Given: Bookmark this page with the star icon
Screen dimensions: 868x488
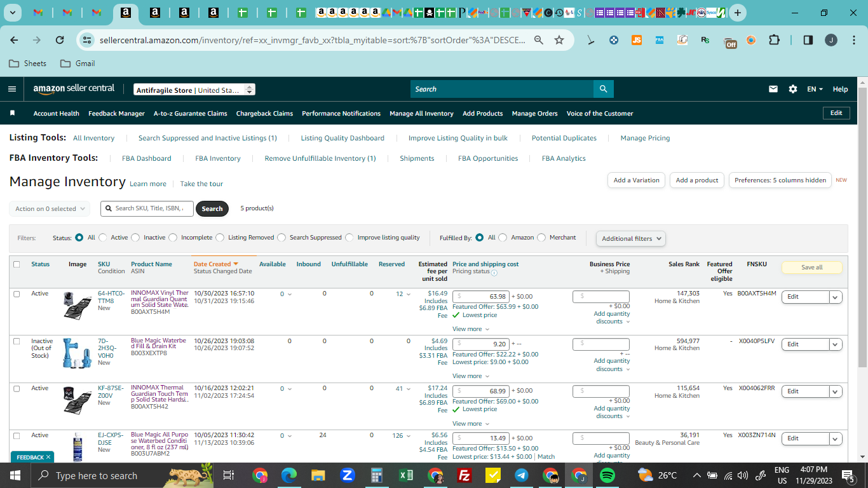Looking at the screenshot, I should point(559,40).
